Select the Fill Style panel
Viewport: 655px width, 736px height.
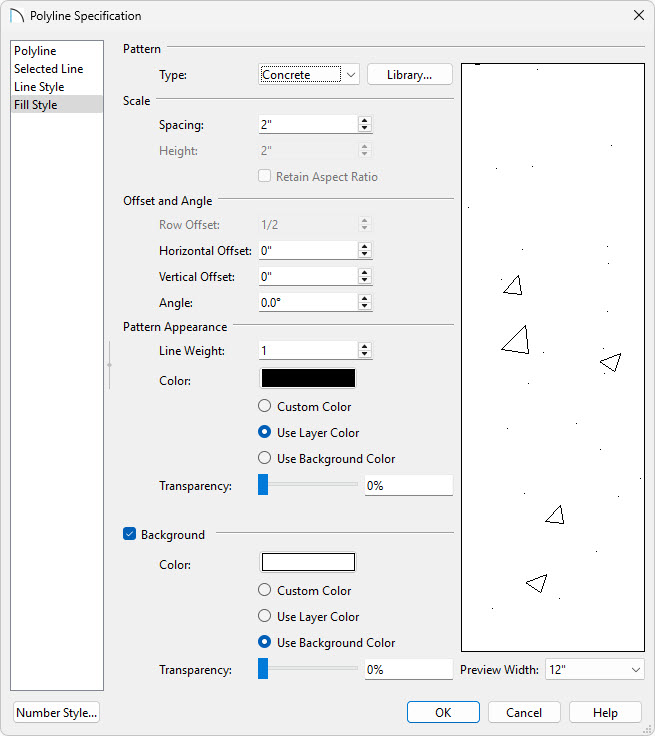[56, 105]
